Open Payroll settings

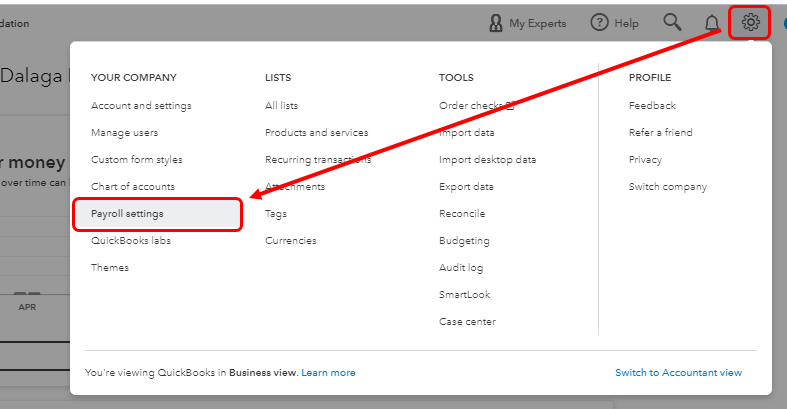[127, 214]
